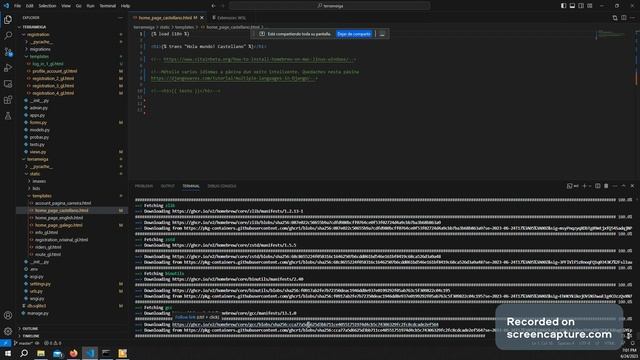Toggle the secondary side bar layout icon
The image size is (640, 360).
point(581,6)
